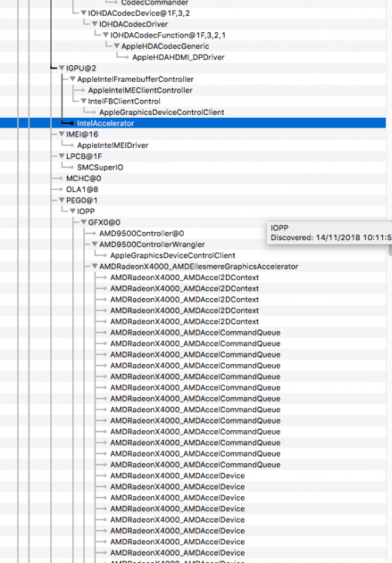Select the IntelFBClientControl row
392x563 pixels.
coord(124,101)
